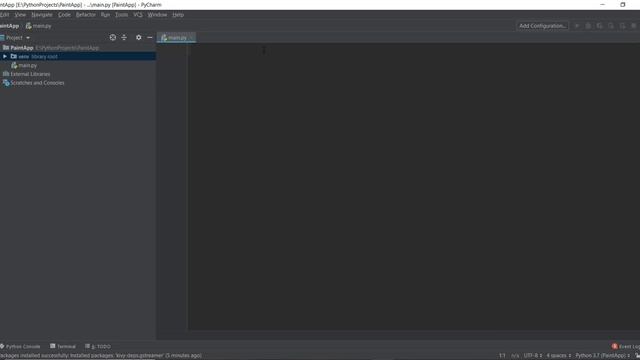Open the Run menu

(105, 15)
